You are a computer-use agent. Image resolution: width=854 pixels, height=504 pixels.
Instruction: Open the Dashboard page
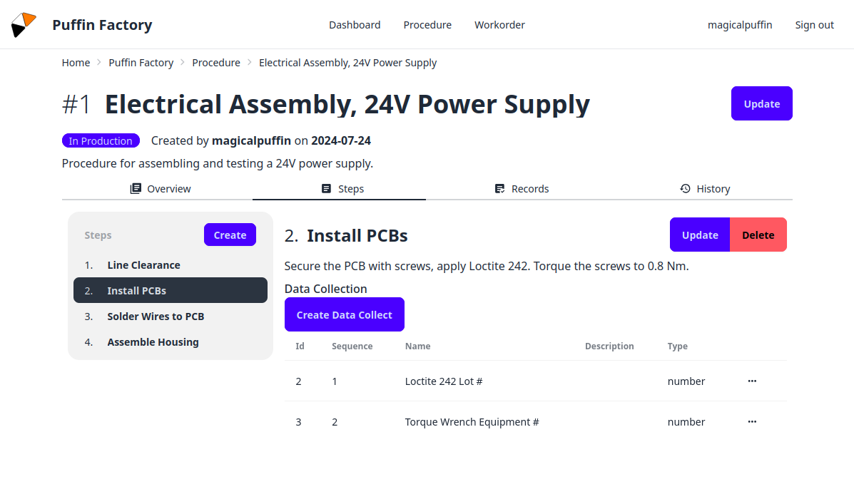click(355, 24)
